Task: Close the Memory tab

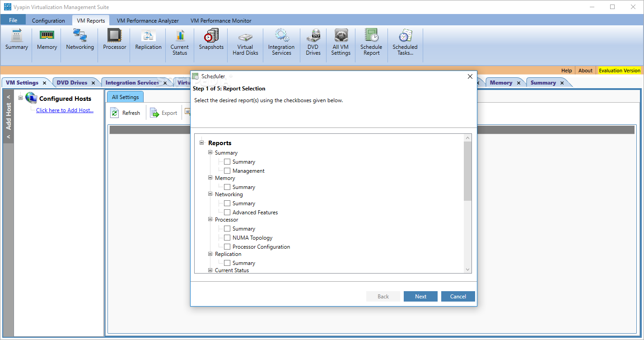Action: point(518,83)
